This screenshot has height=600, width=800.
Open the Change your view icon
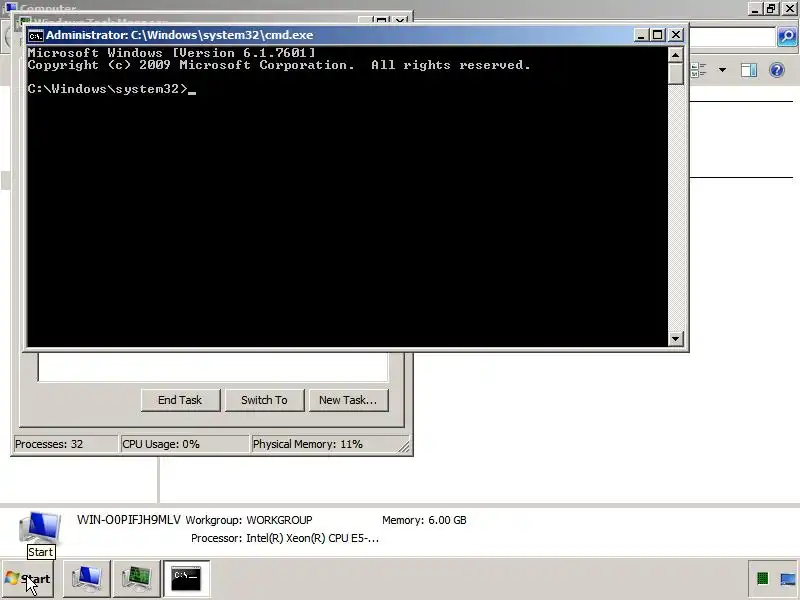(x=698, y=70)
